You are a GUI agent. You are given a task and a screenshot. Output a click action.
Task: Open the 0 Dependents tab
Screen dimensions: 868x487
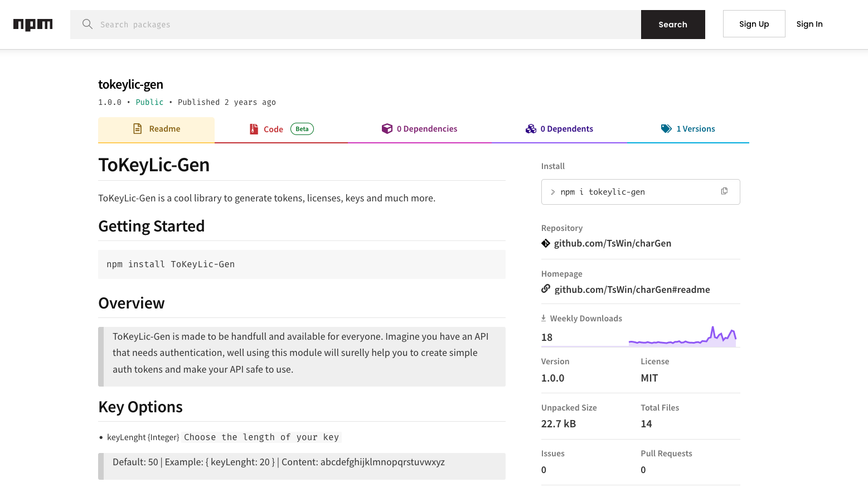click(x=566, y=129)
